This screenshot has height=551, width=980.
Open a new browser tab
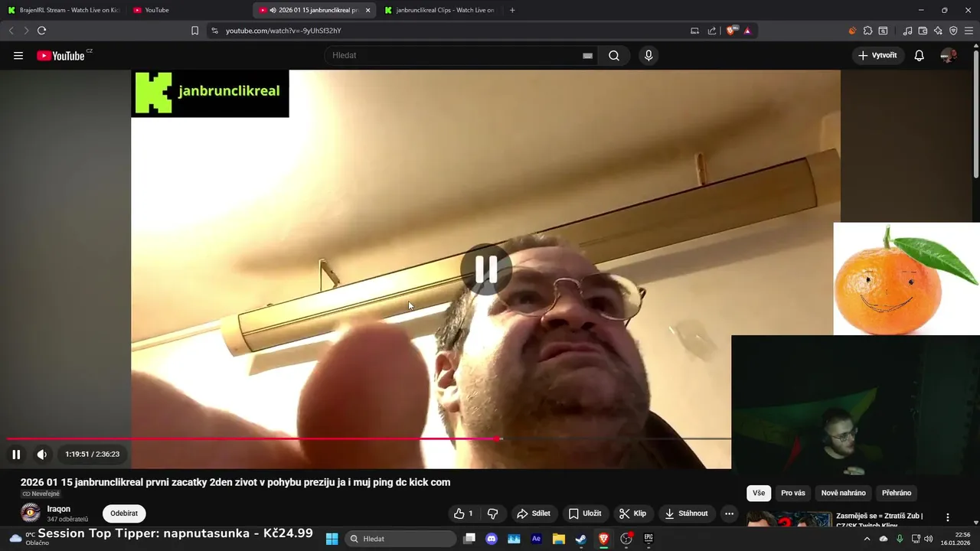(x=512, y=10)
